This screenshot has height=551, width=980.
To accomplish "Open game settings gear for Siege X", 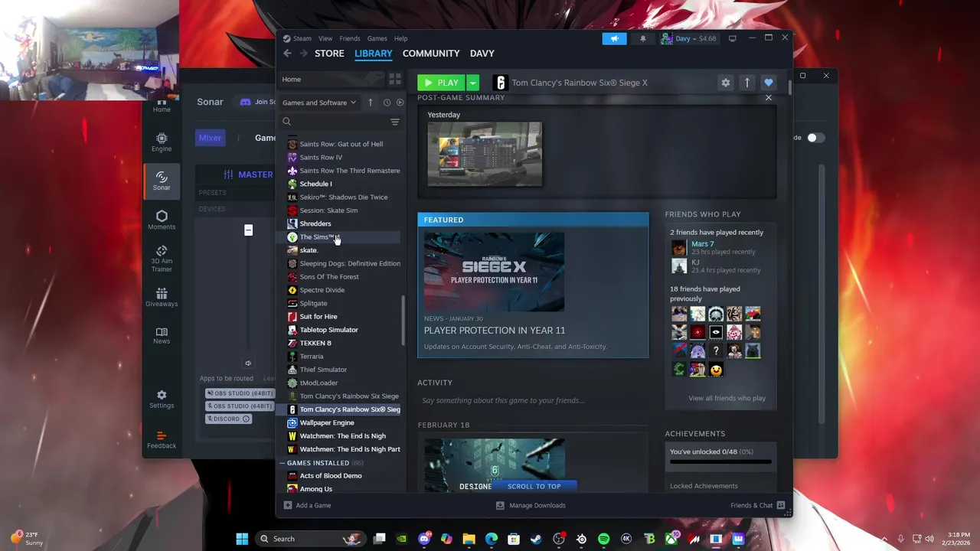I will click(x=725, y=83).
